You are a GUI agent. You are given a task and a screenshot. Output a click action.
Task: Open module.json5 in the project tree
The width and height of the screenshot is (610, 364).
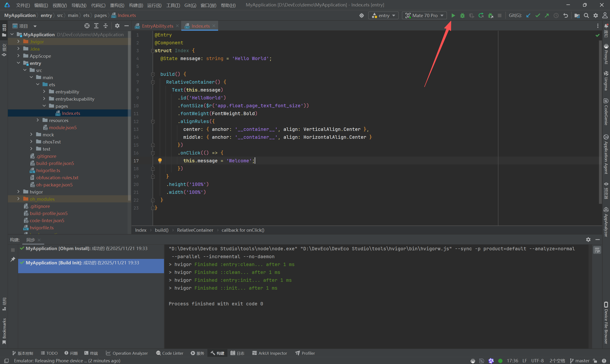[x=63, y=128]
